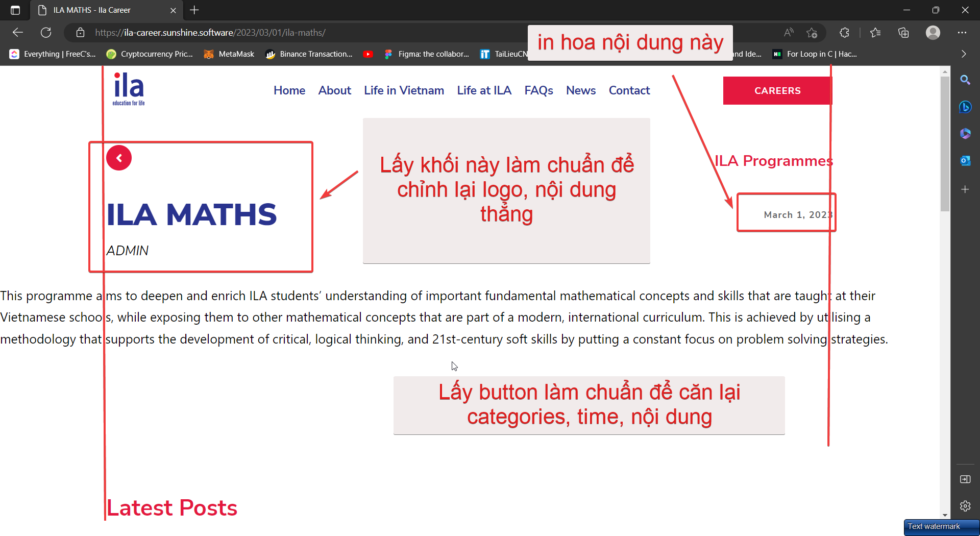Image resolution: width=980 pixels, height=536 pixels.
Task: Open the sidebar Search icon
Action: click(x=965, y=80)
